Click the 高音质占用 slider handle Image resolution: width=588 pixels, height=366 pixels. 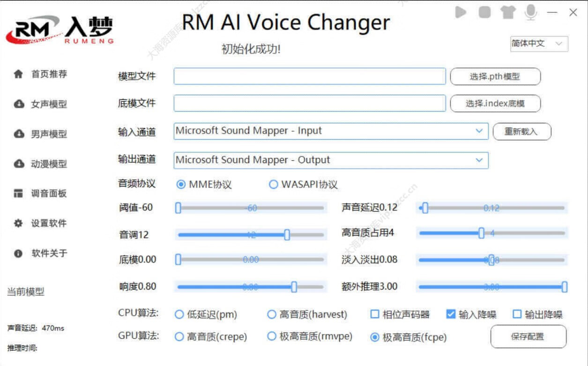(x=481, y=233)
